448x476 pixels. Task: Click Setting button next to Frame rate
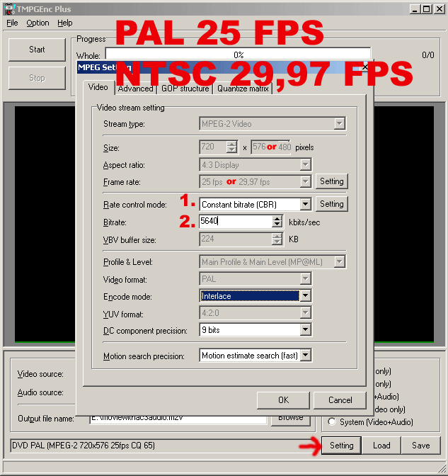tap(332, 181)
